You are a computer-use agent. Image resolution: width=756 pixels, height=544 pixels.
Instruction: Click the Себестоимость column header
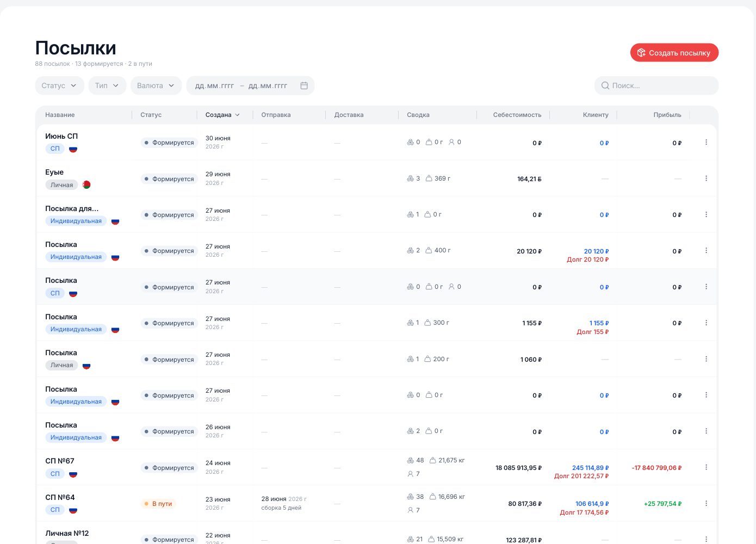click(x=517, y=115)
